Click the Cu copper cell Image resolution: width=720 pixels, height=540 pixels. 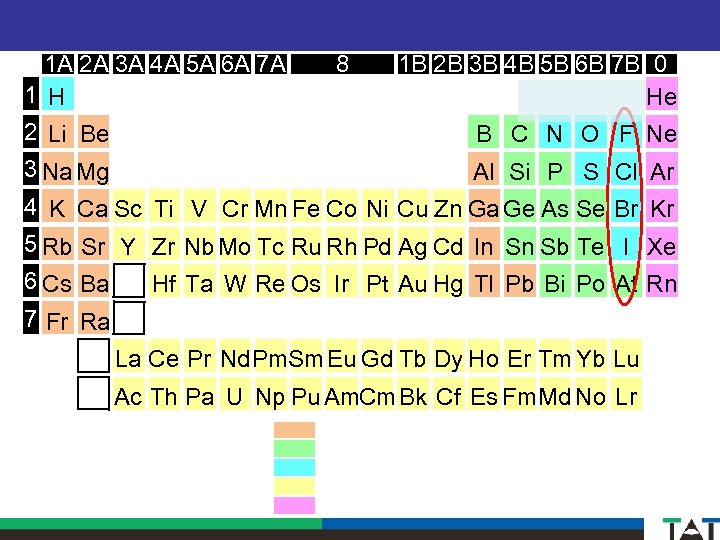(412, 206)
